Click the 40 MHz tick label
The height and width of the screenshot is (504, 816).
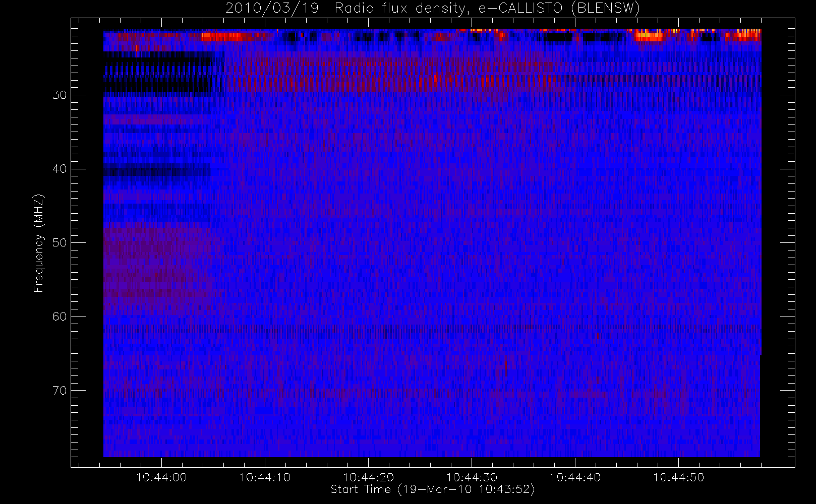pos(60,169)
